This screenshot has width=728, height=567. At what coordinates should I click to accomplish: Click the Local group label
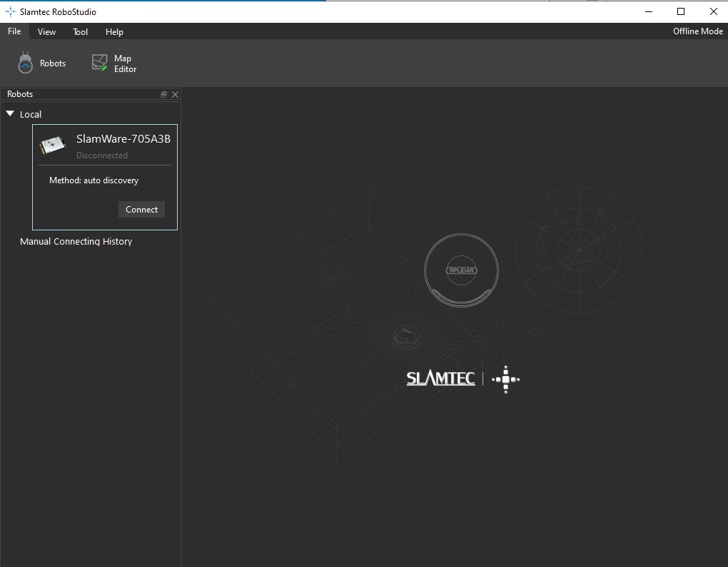[x=31, y=114]
